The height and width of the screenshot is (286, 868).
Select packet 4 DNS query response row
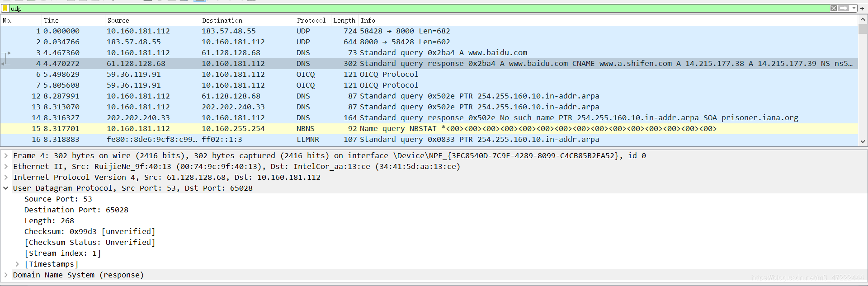click(x=429, y=64)
